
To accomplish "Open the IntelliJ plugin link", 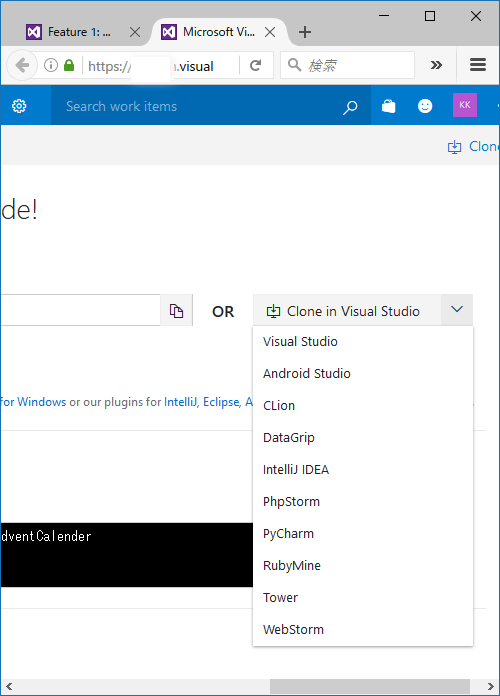I will tap(180, 402).
